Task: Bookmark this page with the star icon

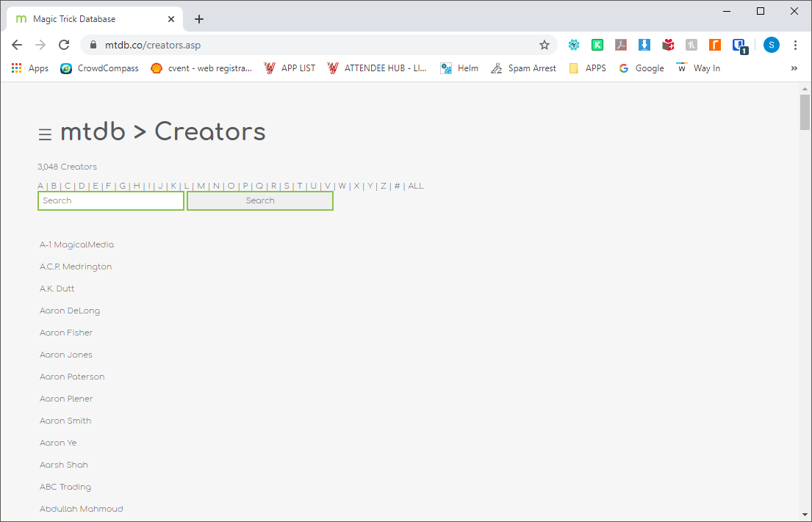Action: (545, 45)
